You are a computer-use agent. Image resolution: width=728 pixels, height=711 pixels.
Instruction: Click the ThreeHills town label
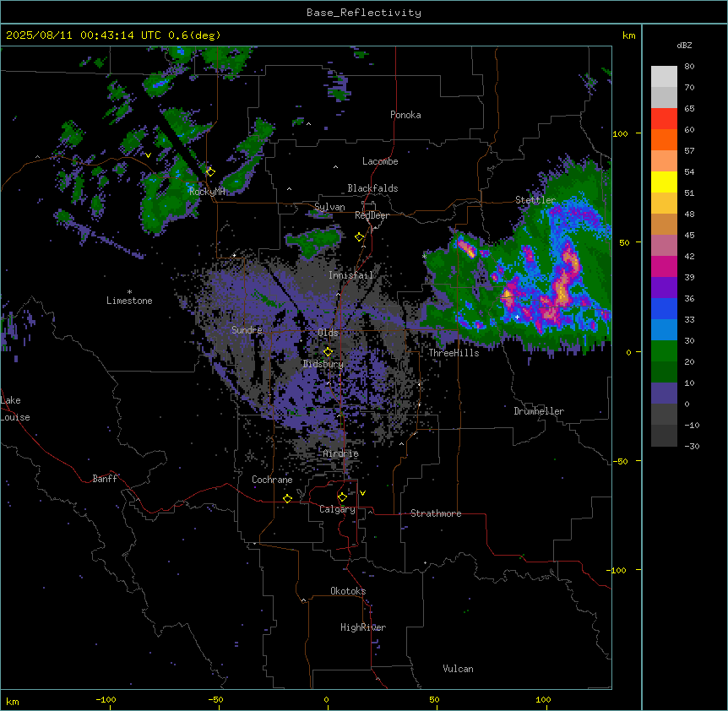[454, 353]
